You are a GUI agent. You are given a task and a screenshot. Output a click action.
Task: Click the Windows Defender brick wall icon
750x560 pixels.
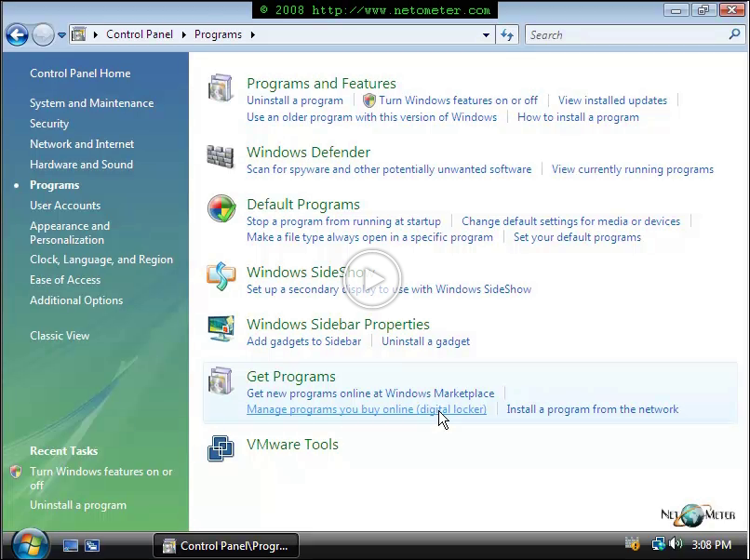coord(221,156)
